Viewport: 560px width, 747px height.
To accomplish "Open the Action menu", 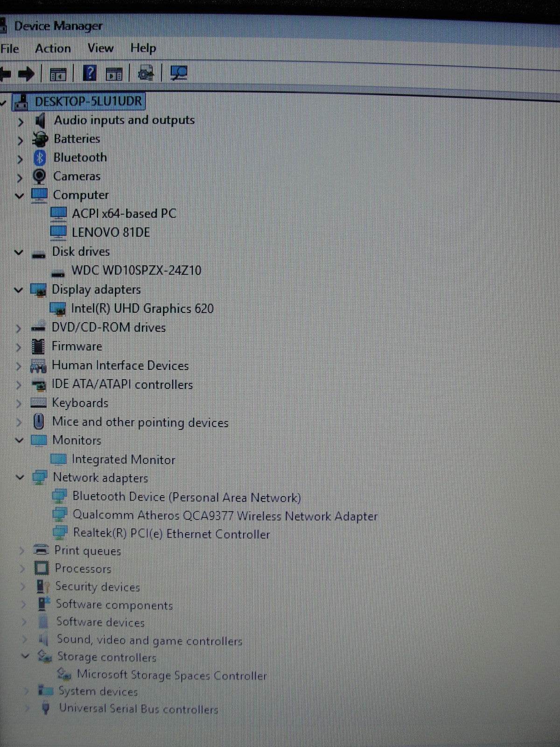I will pos(53,49).
